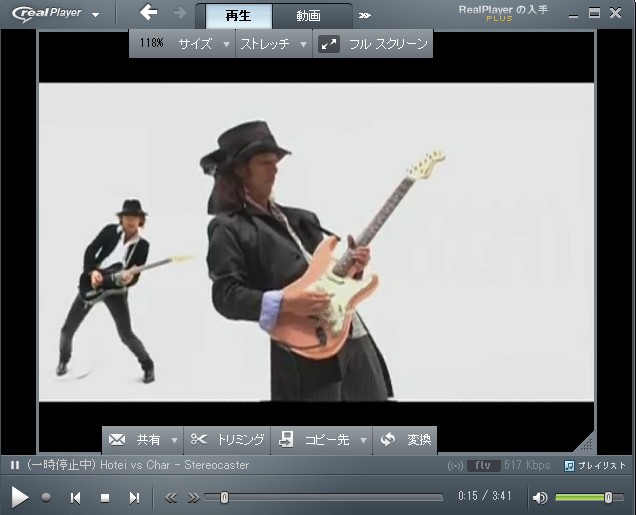Switch to the 動画 tab
Viewport: 636px width, 515px height.
(x=308, y=16)
